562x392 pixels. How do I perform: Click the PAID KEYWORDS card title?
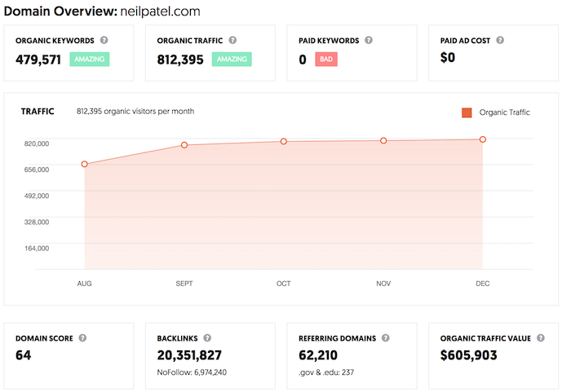point(329,41)
